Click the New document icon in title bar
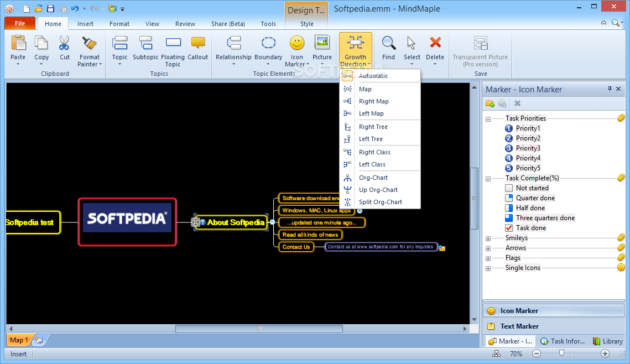 pyautogui.click(x=27, y=8)
